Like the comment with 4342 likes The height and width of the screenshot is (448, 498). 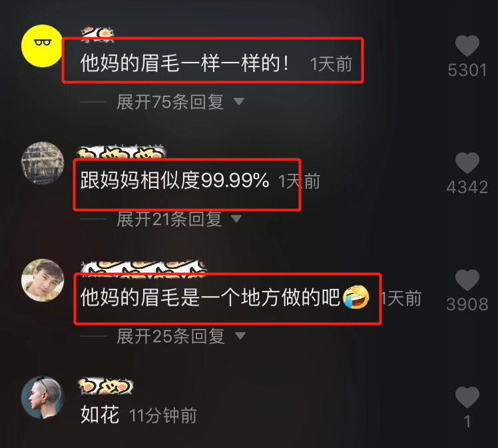point(467,163)
